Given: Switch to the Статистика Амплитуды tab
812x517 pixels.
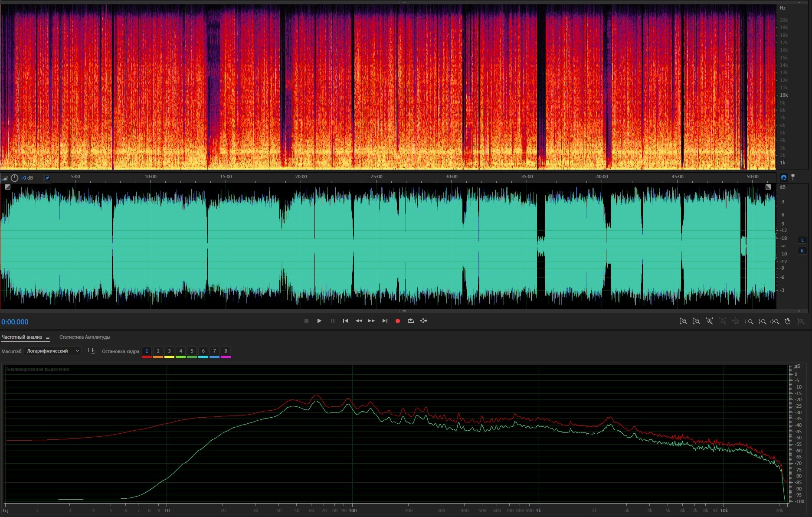Looking at the screenshot, I should pyautogui.click(x=85, y=337).
